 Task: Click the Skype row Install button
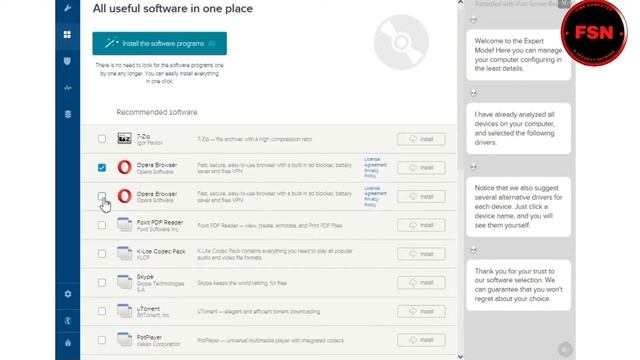pyautogui.click(x=421, y=282)
